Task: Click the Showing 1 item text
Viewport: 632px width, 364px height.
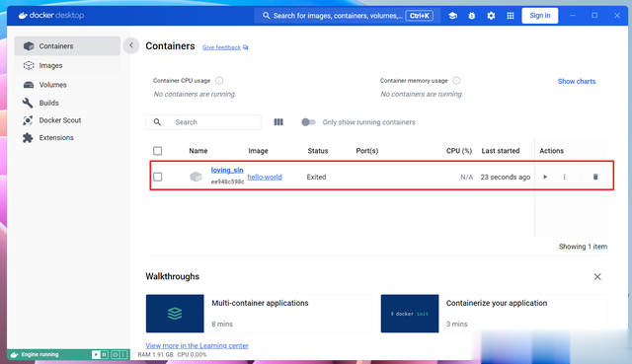Action: coord(583,247)
